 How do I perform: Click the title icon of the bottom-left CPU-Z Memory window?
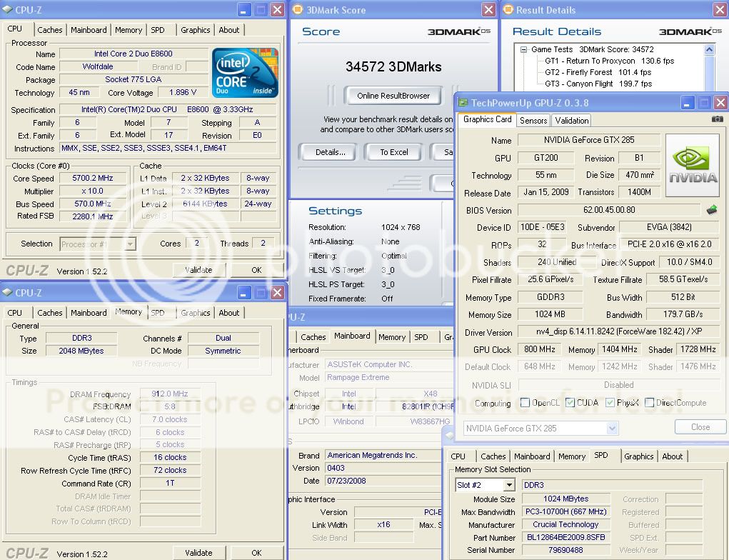coord(7,292)
